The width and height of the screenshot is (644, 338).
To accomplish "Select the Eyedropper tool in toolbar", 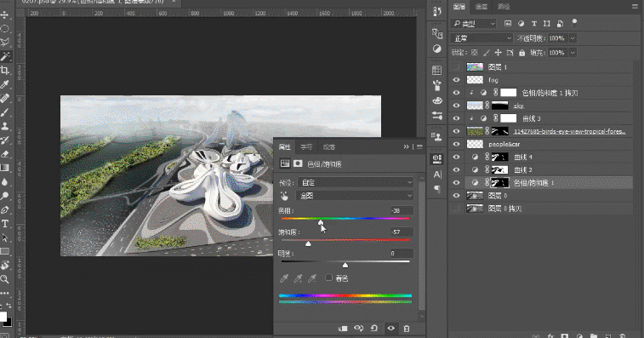I will (x=5, y=84).
